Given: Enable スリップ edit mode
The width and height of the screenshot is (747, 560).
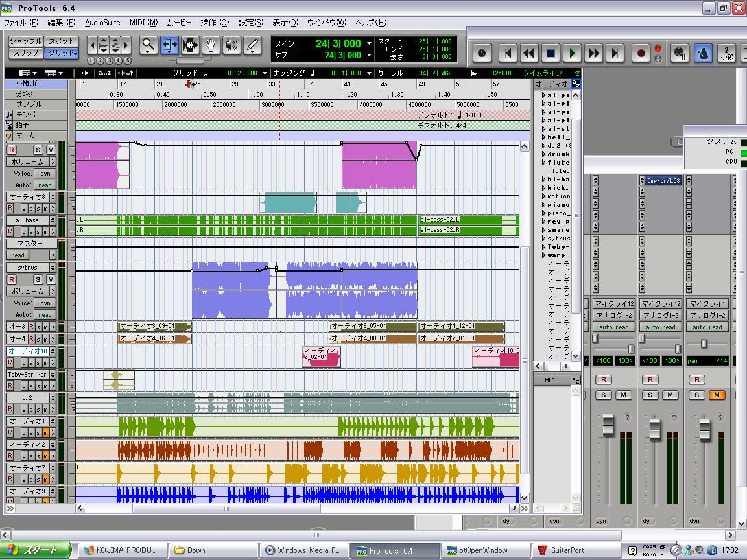Looking at the screenshot, I should pyautogui.click(x=26, y=53).
